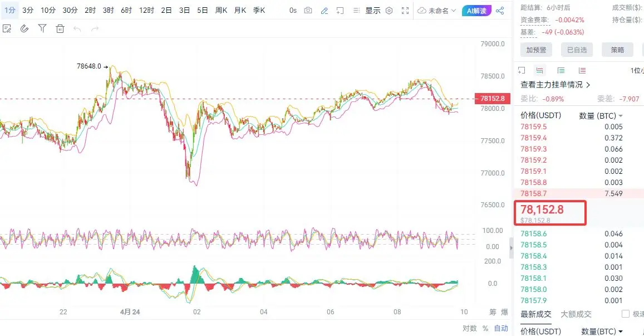Collapse side panel with small arrow handle

click(x=512, y=248)
